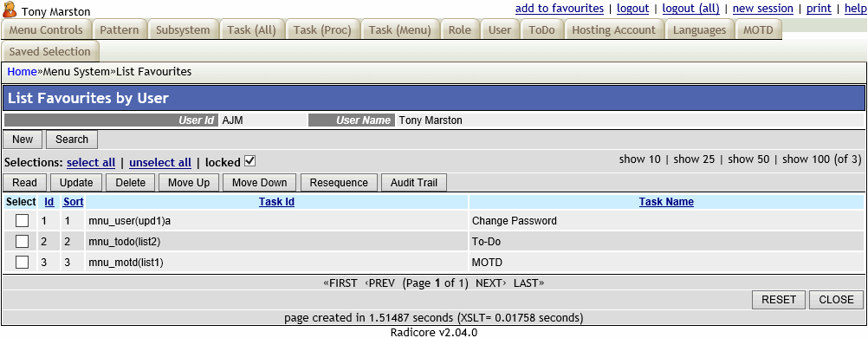868x338 pixels.
Task: Open the Saved Selection tab
Action: (x=50, y=51)
